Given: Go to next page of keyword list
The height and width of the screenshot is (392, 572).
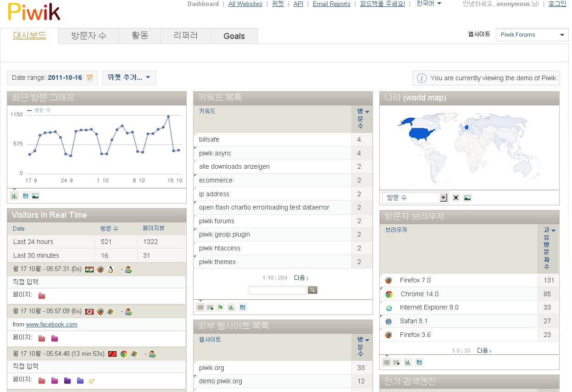Looking at the screenshot, I should (301, 278).
